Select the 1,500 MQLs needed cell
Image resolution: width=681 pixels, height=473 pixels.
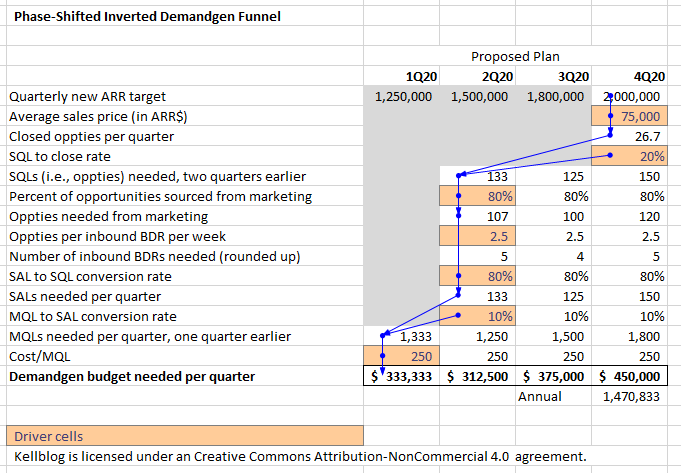553,336
